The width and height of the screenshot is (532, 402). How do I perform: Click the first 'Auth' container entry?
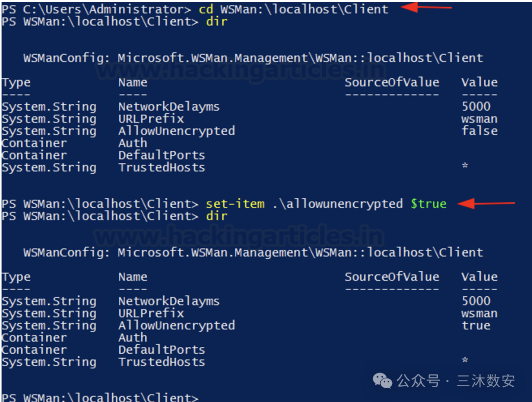point(133,143)
